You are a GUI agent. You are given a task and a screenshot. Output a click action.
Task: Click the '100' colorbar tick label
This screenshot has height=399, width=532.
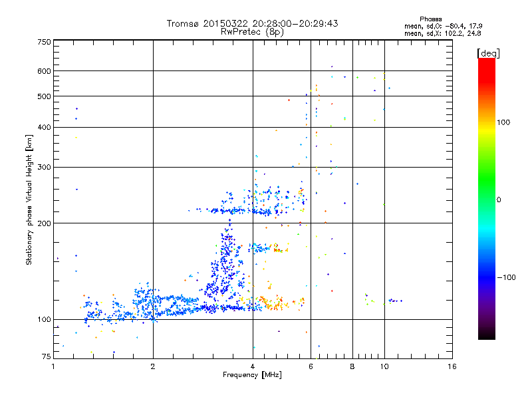(503, 122)
